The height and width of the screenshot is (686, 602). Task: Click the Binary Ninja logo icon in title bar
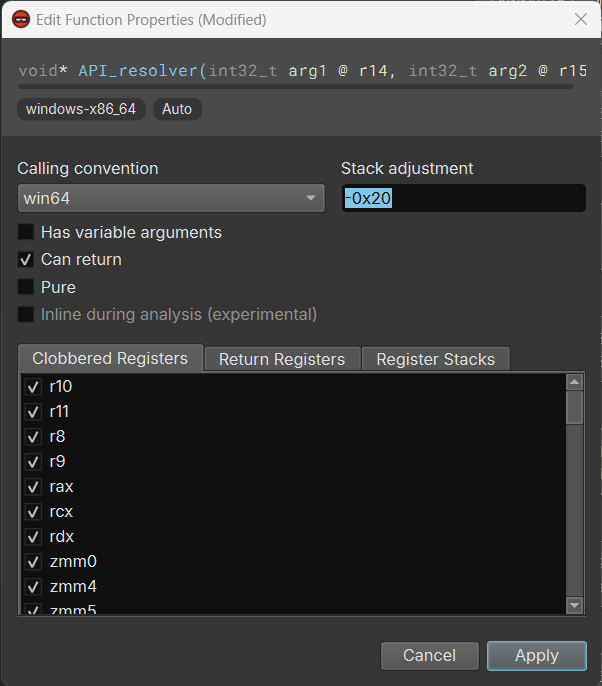coord(21,20)
